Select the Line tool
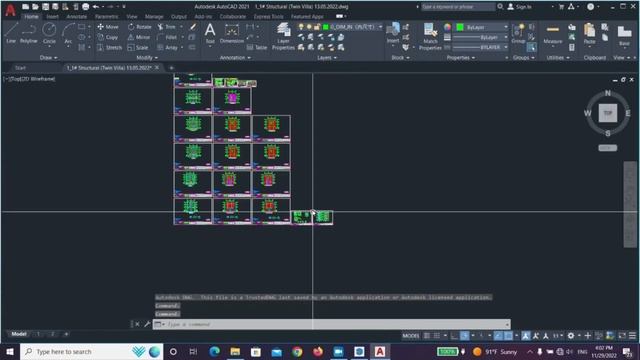640x360 pixels. coord(11,33)
